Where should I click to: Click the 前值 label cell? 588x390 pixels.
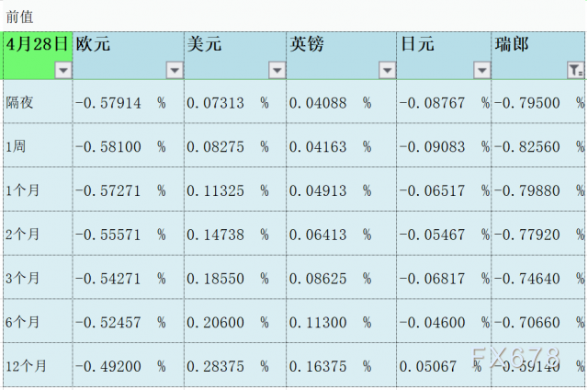click(x=19, y=17)
